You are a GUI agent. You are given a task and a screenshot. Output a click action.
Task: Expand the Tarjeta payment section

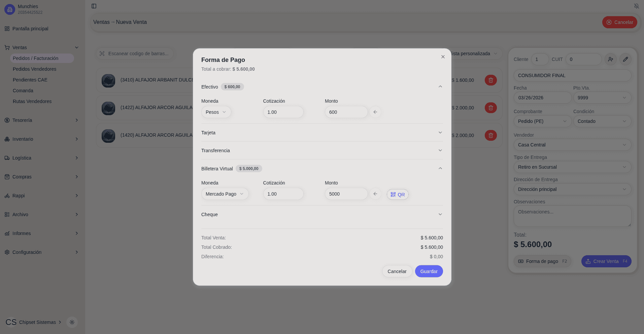[440, 133]
